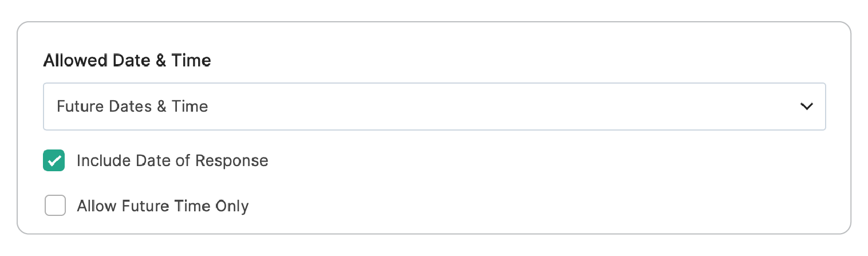The height and width of the screenshot is (256, 868).
Task: Click the dropdown chevron arrow icon
Action: point(807,107)
